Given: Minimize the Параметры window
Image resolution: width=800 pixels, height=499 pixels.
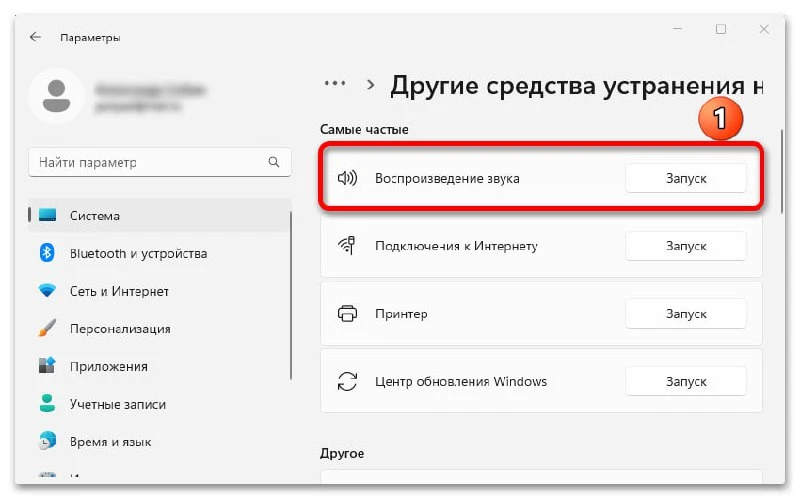Looking at the screenshot, I should tap(678, 29).
